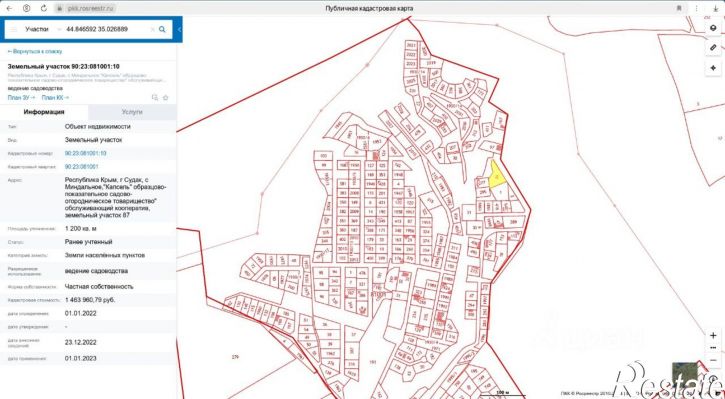The width and height of the screenshot is (725, 399).
Task: Click the yellow highlighted parcel on map
Action: (x=496, y=176)
